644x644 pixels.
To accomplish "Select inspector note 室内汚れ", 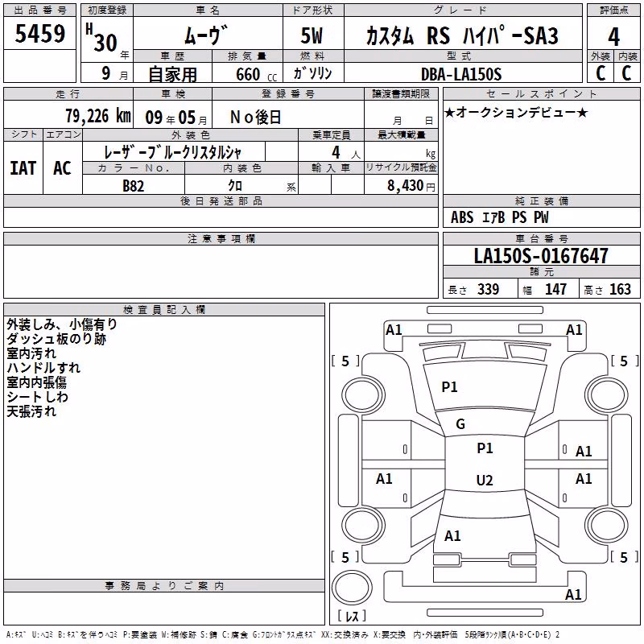I will (31, 353).
